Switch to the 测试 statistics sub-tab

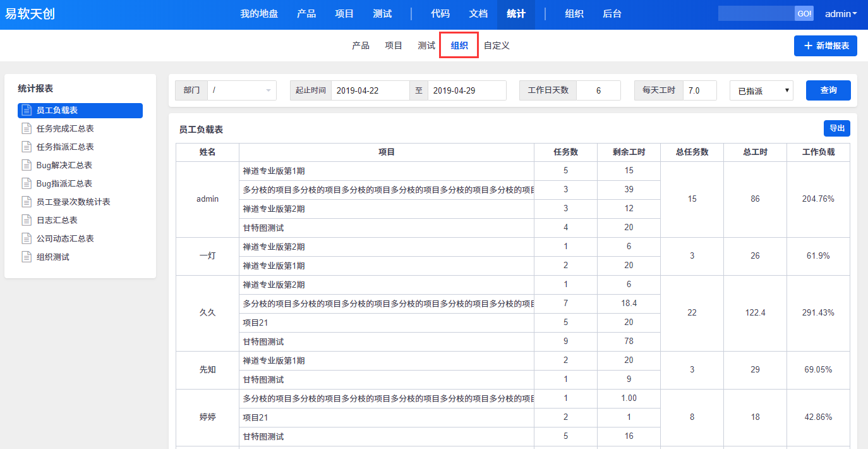click(x=426, y=46)
